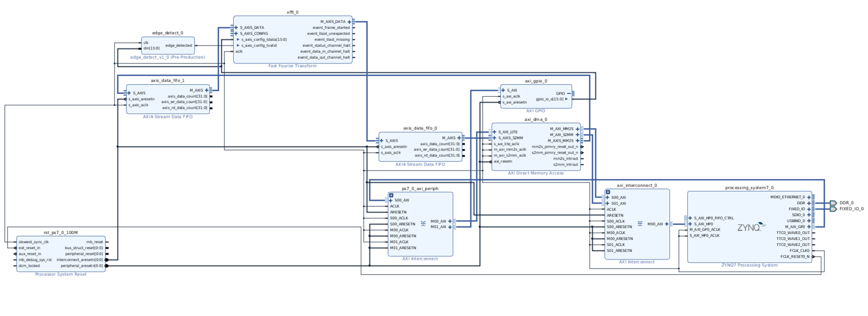Expand the M_AXIS_DATA interface on xfft_0
This screenshot has width=868, height=316.
349,22
